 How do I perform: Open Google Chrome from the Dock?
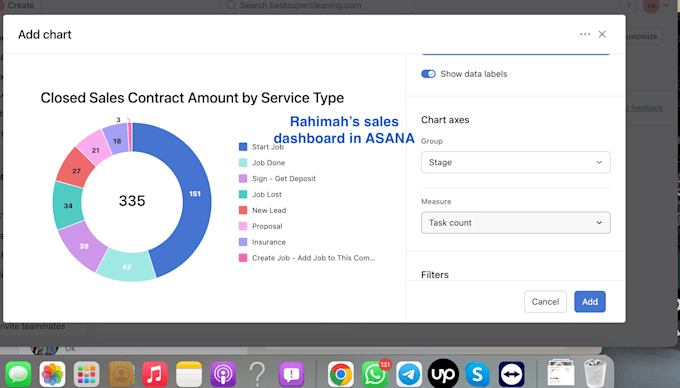(x=341, y=374)
